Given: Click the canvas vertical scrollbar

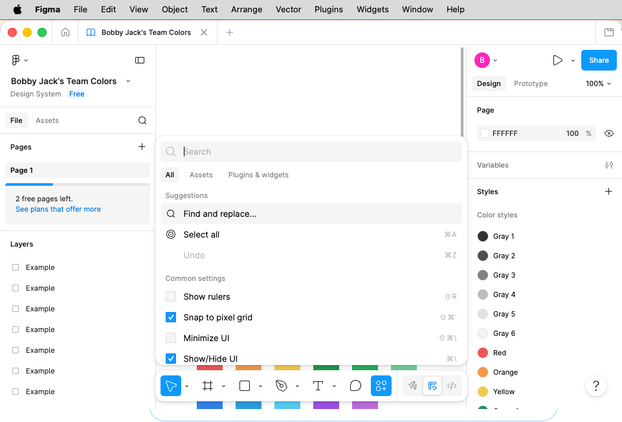Looking at the screenshot, I should coord(462,92).
